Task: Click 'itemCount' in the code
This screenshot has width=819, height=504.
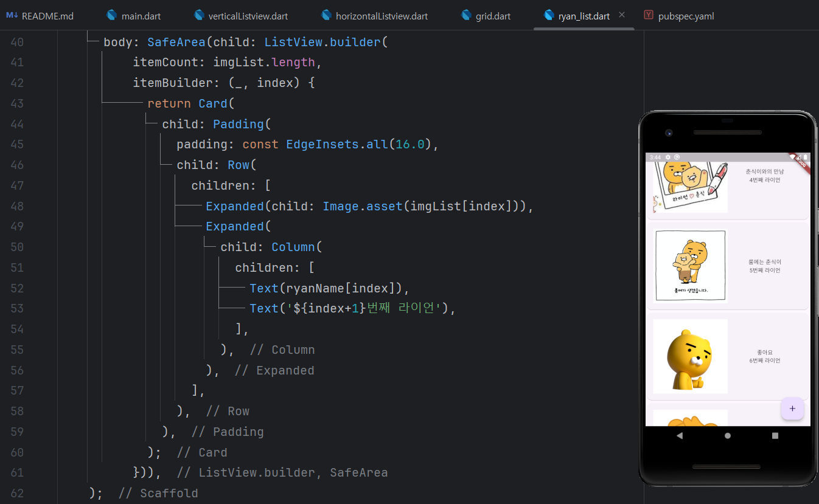Action: (x=166, y=63)
